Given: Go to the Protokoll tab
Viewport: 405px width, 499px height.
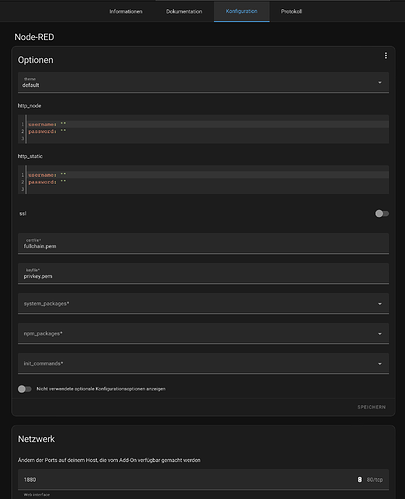Looking at the screenshot, I should [291, 11].
